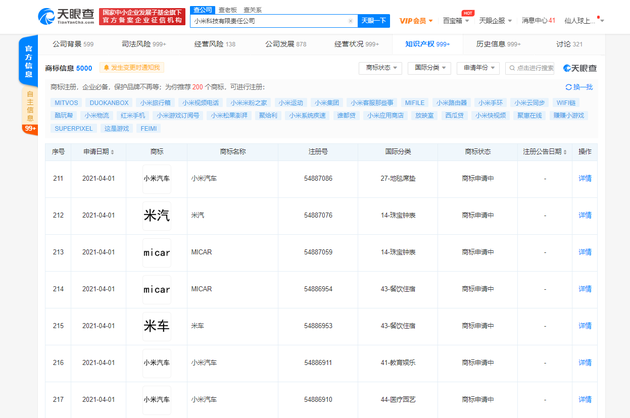
Task: Click the 天眼一下 search button
Action: [374, 21]
